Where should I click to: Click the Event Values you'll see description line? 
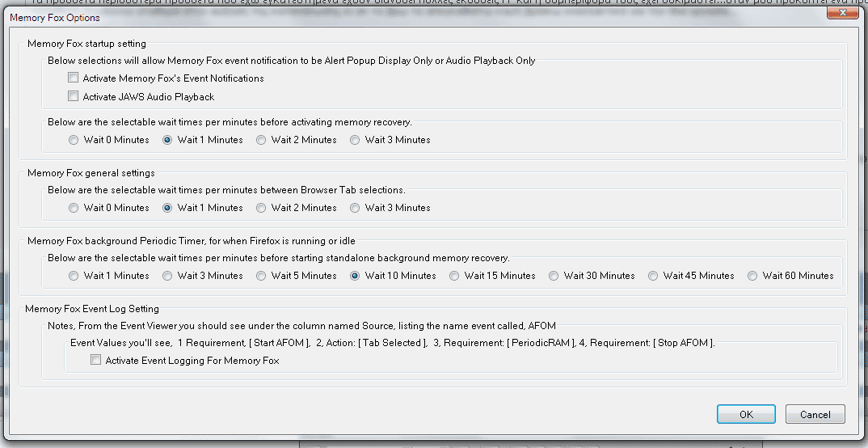(x=393, y=344)
